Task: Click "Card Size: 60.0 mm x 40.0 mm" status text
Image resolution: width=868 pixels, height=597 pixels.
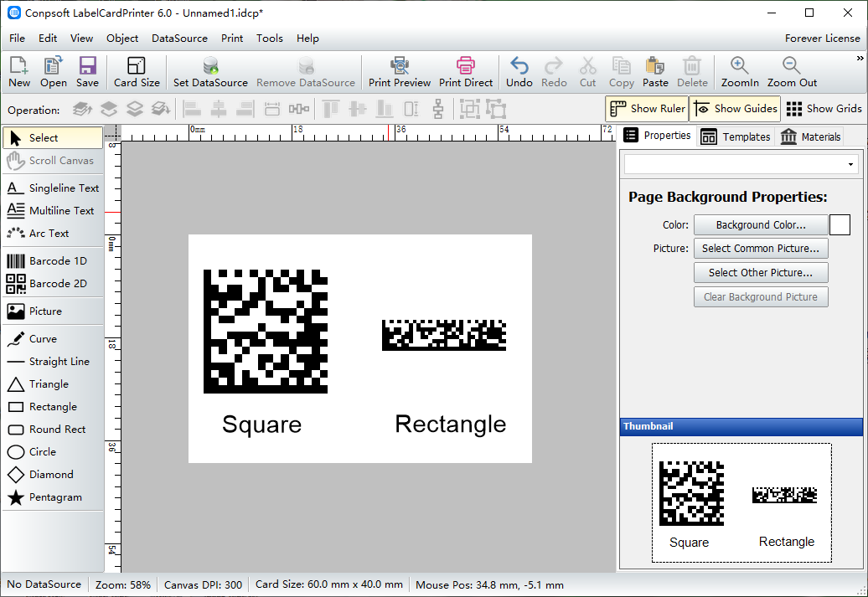Action: pyautogui.click(x=328, y=584)
